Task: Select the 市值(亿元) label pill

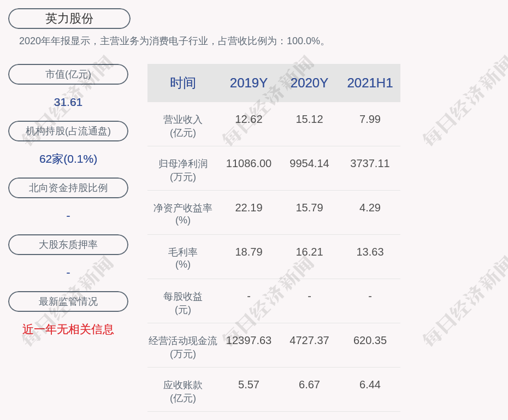Action: pyautogui.click(x=68, y=74)
